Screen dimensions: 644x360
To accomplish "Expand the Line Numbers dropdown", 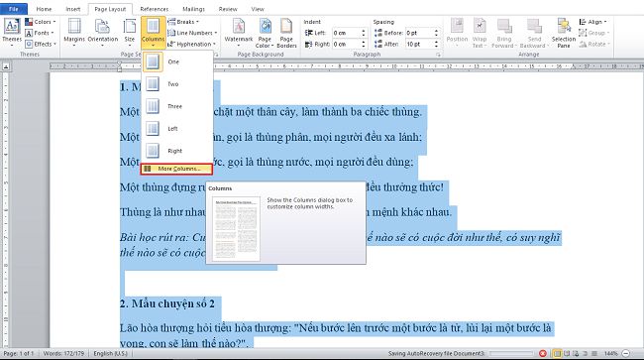I will [x=192, y=33].
